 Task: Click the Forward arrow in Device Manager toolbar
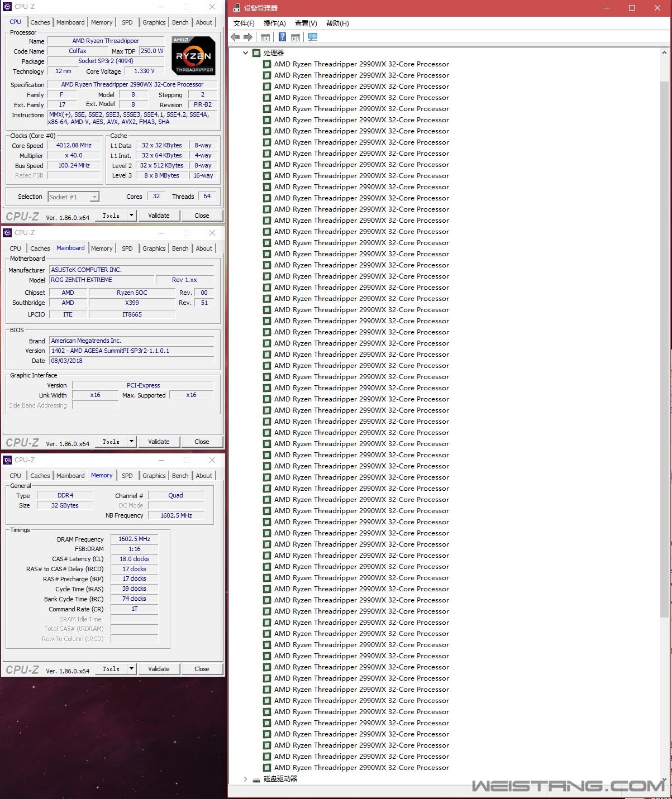click(248, 37)
